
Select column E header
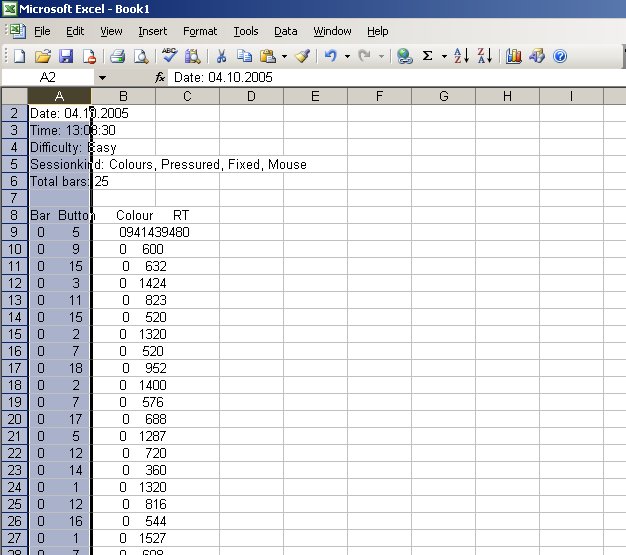pyautogui.click(x=315, y=96)
